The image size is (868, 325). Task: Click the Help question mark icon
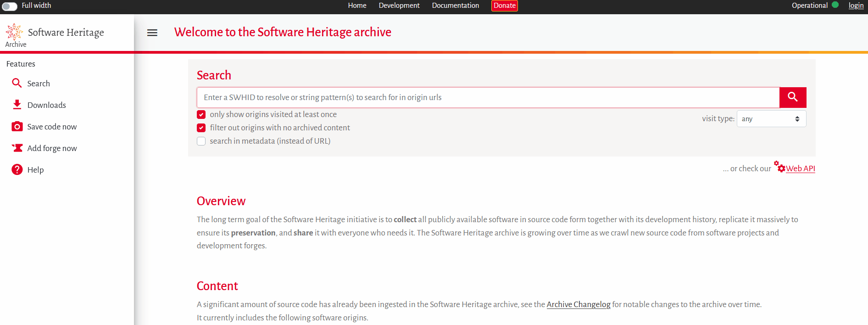pos(17,169)
